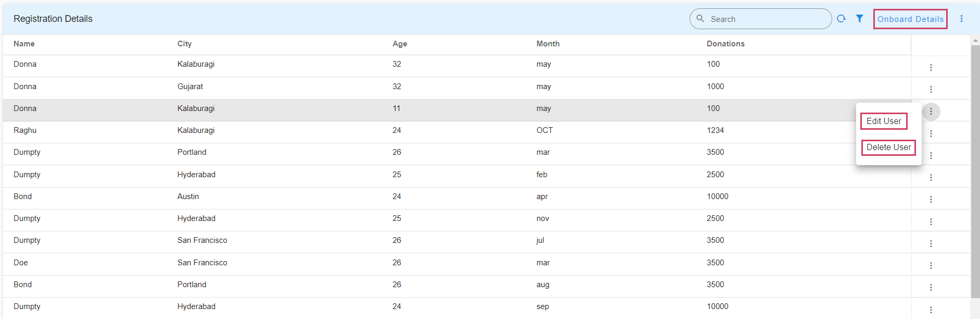Screen dimensions: 980x320
Task: Open row menu for Dumpty with month jul
Action: click(931, 243)
